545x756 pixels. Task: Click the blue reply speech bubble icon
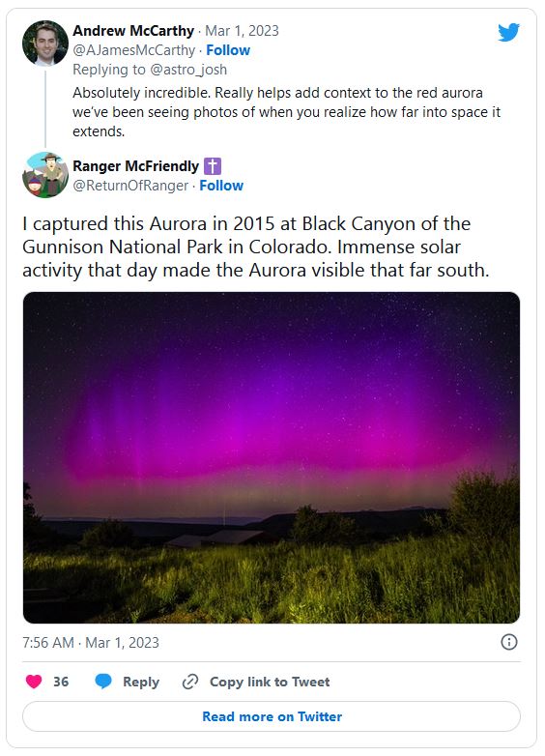pyautogui.click(x=103, y=682)
